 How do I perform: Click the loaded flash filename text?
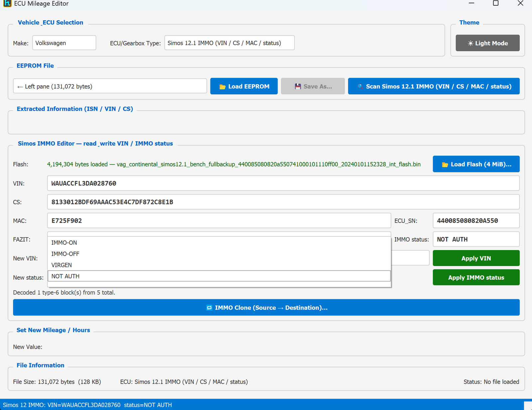click(x=234, y=164)
